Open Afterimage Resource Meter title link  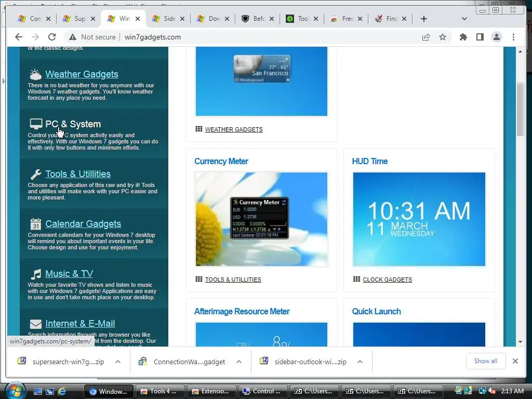(x=242, y=312)
